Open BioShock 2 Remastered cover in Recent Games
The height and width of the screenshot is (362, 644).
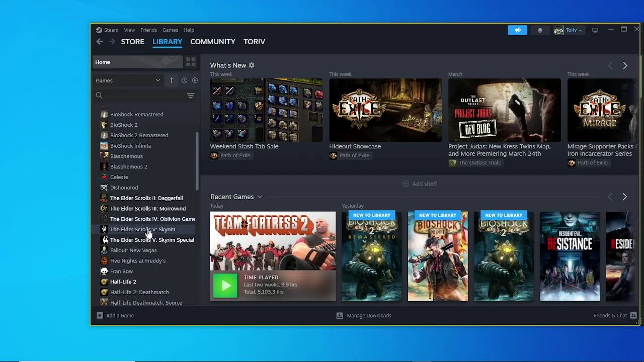click(372, 256)
